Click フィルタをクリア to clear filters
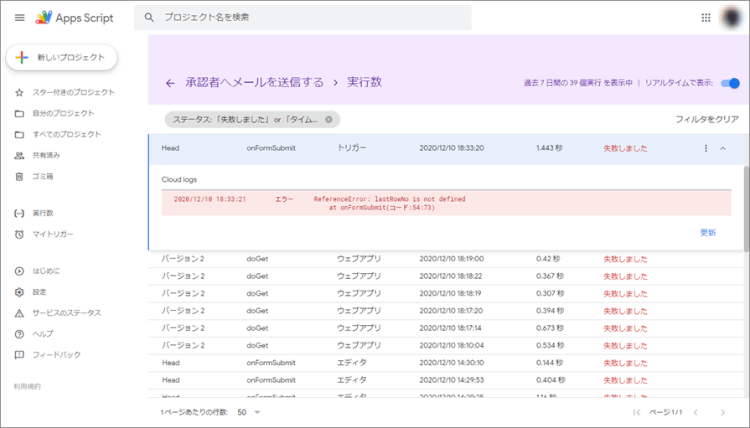750x428 pixels. point(707,119)
